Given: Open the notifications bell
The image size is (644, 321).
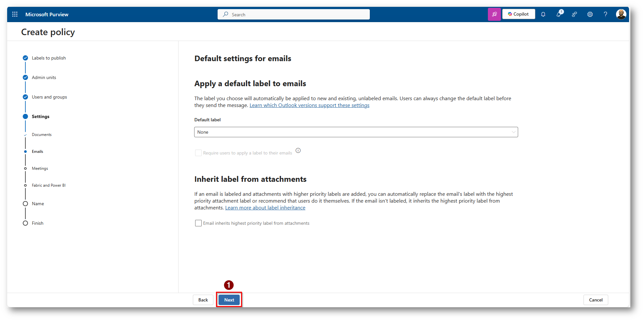Looking at the screenshot, I should tap(543, 14).
